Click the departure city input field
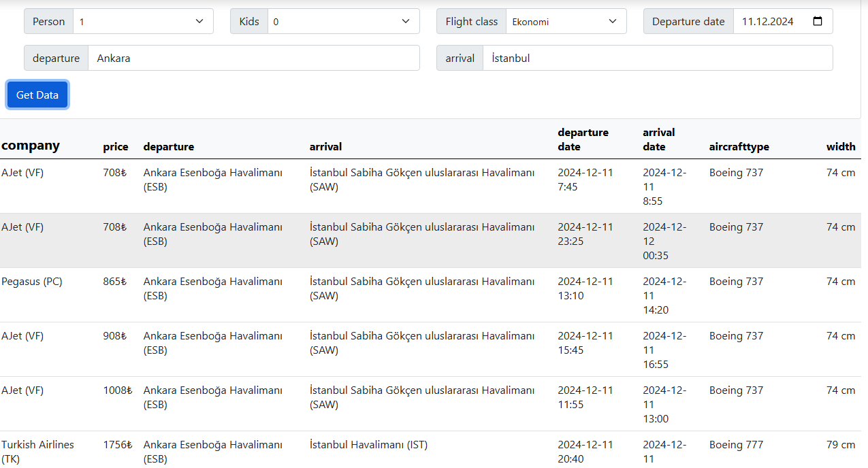Viewport: 868px width, 468px height. click(253, 58)
